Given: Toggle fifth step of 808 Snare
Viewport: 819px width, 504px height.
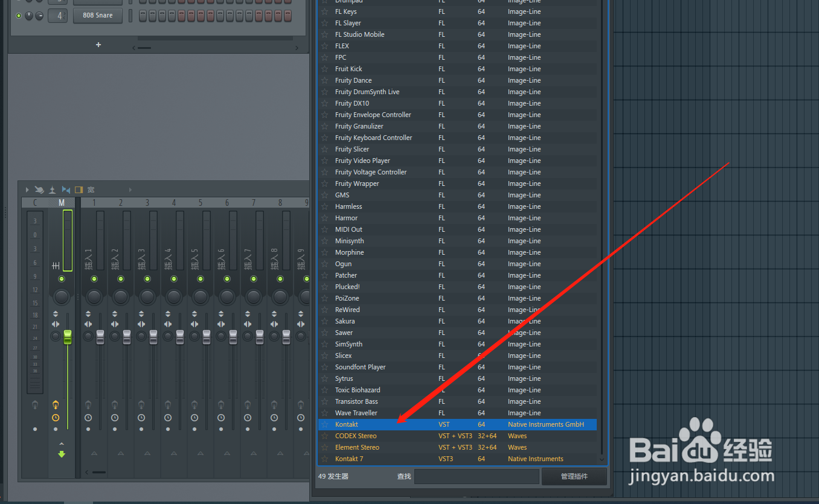Looking at the screenshot, I should [181, 16].
